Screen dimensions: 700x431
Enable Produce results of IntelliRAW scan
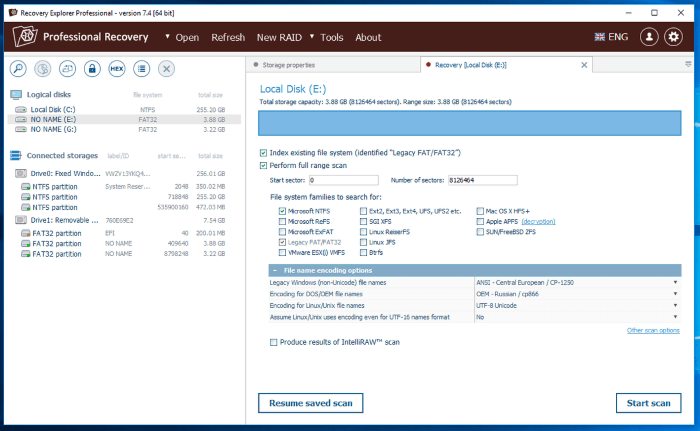273,343
